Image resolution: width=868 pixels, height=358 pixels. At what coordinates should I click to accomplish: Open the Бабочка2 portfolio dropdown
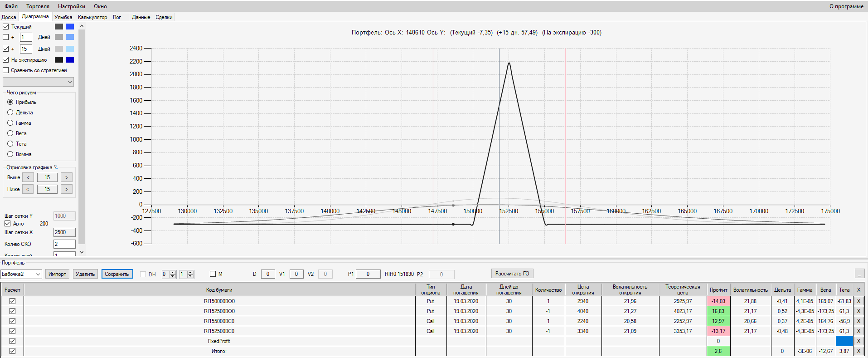tap(21, 274)
